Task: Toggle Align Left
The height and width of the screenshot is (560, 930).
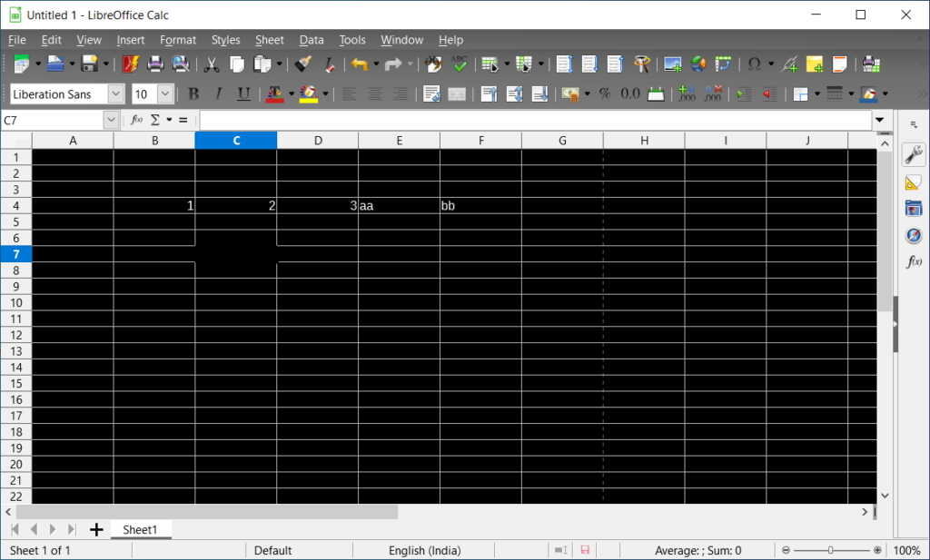Action: tap(350, 93)
